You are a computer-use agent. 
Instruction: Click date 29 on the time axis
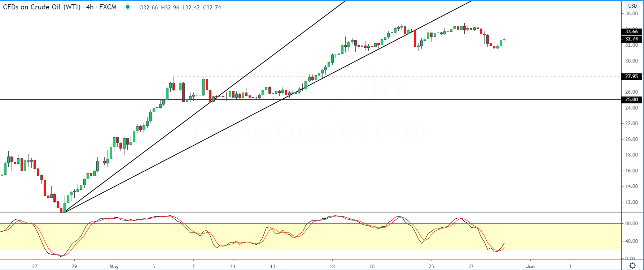click(x=74, y=266)
